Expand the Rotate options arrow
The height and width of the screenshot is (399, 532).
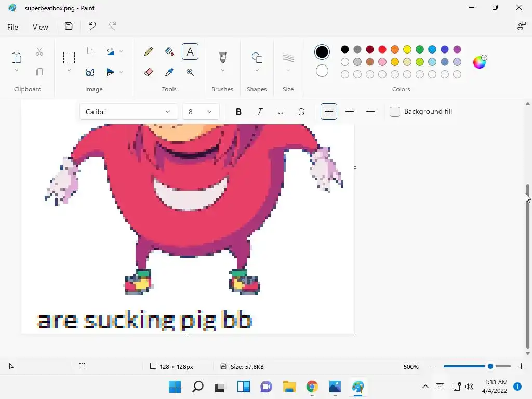click(x=121, y=51)
